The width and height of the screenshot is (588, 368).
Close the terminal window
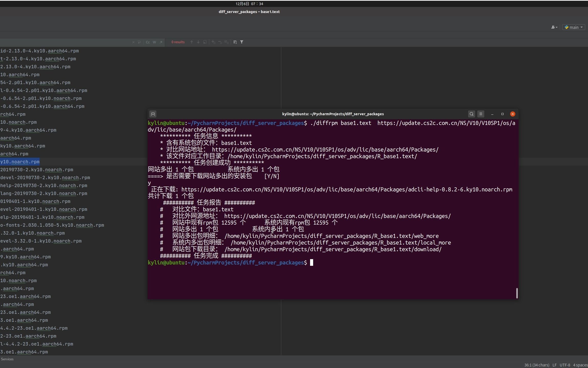512,114
